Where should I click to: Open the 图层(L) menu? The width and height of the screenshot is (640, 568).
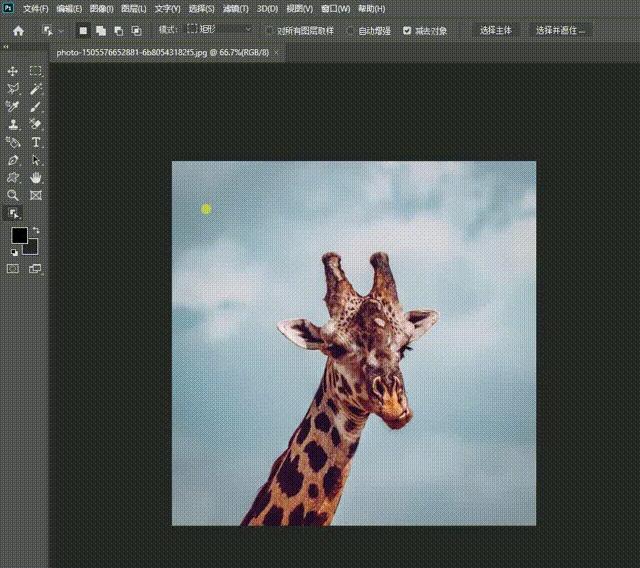coord(133,9)
